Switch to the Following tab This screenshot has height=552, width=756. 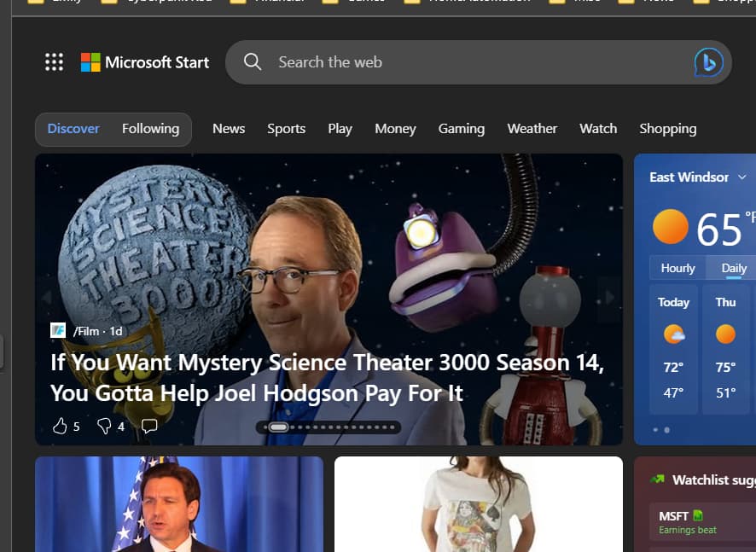pyautogui.click(x=150, y=129)
